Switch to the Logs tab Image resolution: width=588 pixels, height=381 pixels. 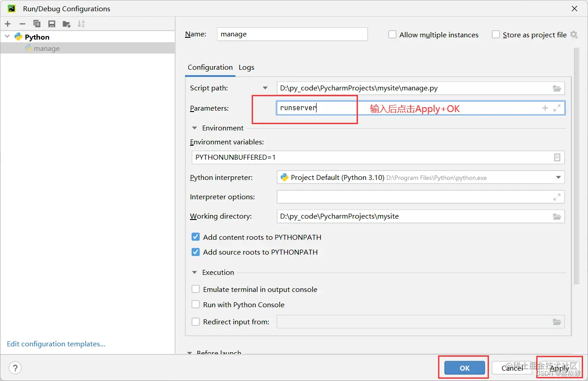coord(246,67)
